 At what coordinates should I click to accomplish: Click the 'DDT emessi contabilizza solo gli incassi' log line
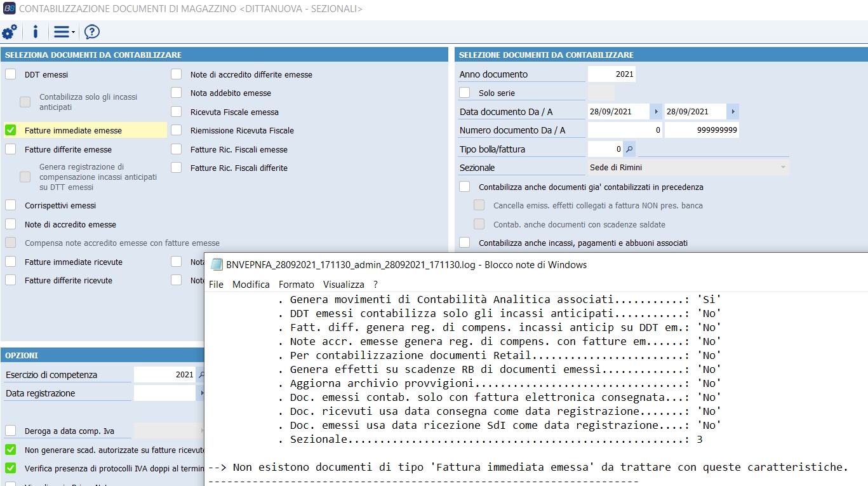500,313
